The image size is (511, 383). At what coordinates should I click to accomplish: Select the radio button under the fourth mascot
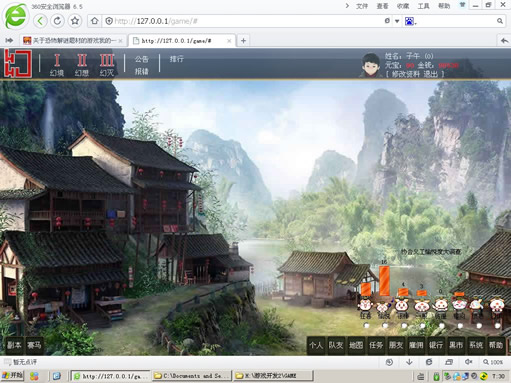(423, 325)
